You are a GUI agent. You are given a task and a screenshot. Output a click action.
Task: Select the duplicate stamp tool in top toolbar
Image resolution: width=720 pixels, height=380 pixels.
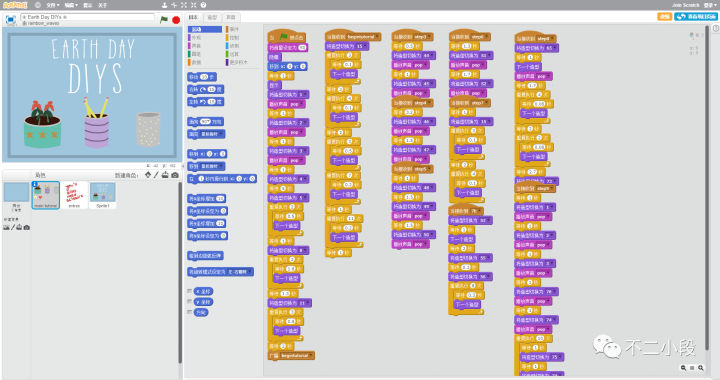164,5
